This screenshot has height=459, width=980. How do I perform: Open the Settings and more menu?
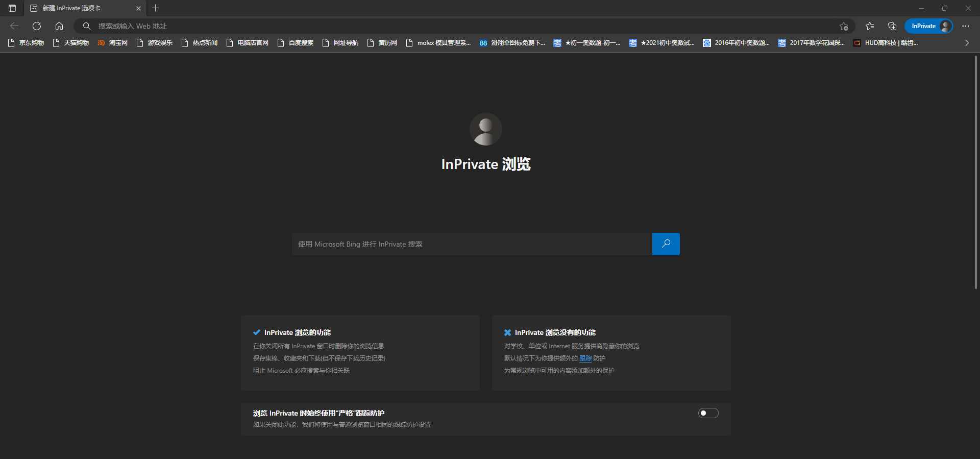(x=966, y=26)
